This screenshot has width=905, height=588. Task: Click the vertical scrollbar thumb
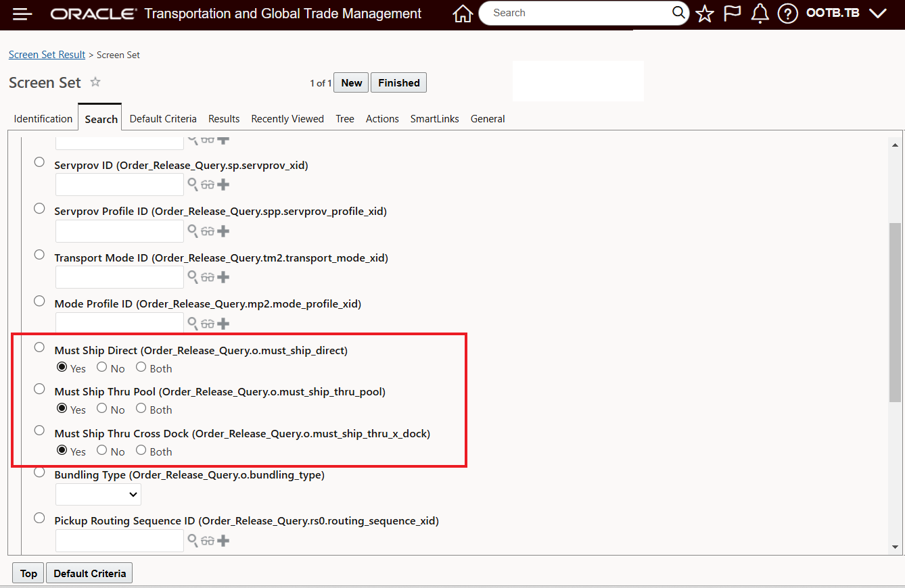tap(895, 313)
